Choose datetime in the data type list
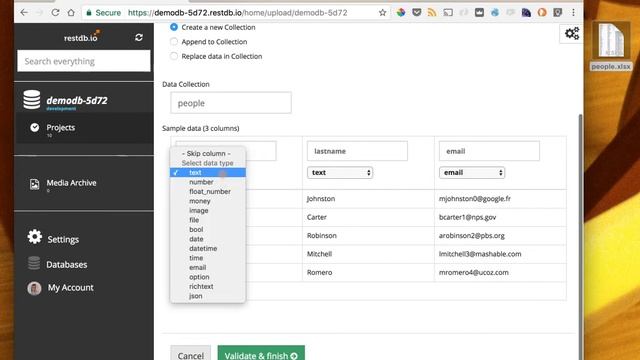Image resolution: width=640 pixels, height=360 pixels. click(x=208, y=249)
